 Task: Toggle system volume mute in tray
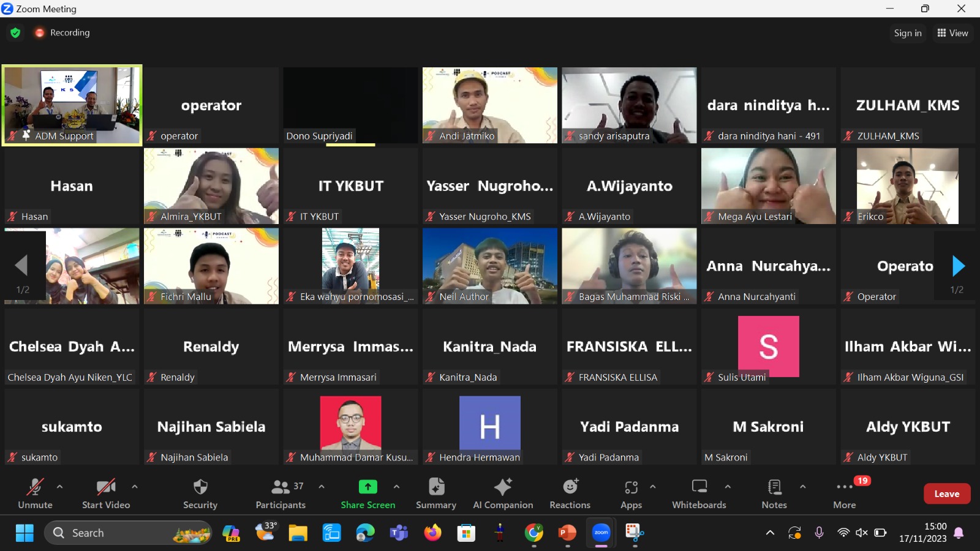tap(861, 533)
